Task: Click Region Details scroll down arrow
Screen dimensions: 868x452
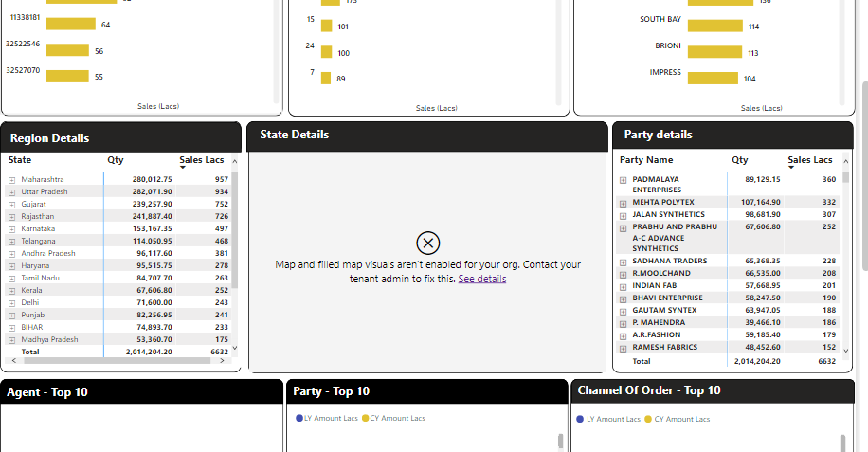Action: click(235, 348)
